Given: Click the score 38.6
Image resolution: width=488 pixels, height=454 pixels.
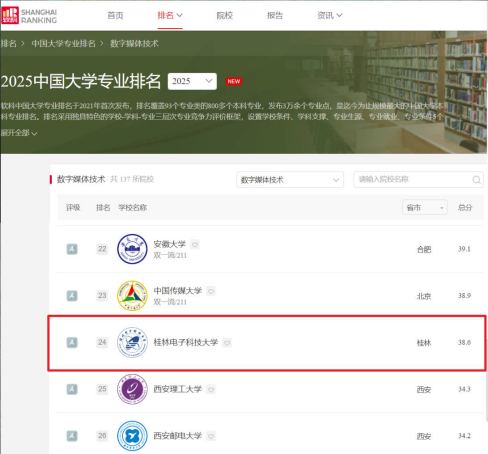Looking at the screenshot, I should pos(464,342).
